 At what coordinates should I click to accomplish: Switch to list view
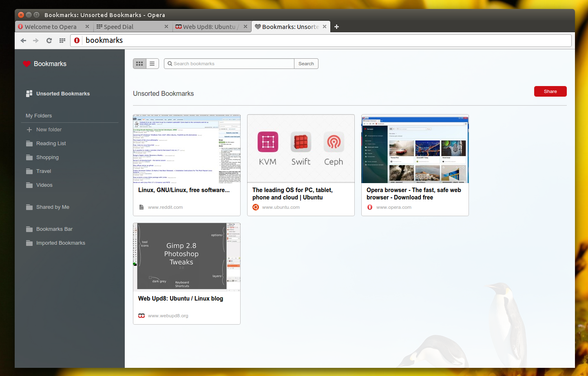152,64
